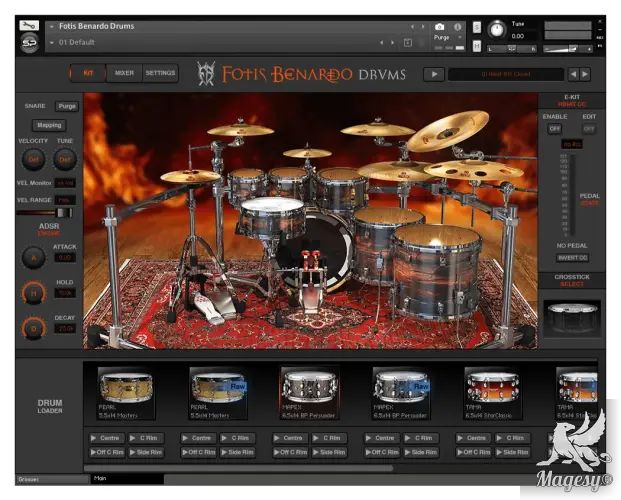Open the hihat CC number field
The height and width of the screenshot is (500, 621).
coord(572,144)
